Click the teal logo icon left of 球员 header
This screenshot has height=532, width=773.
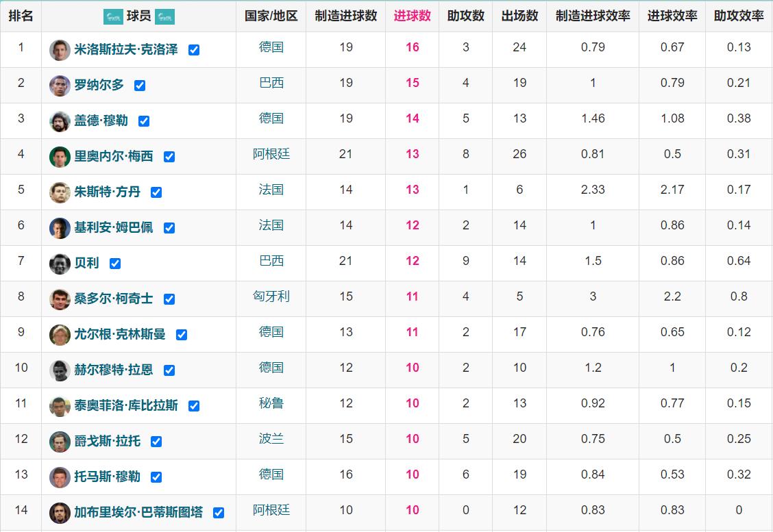[x=113, y=16]
